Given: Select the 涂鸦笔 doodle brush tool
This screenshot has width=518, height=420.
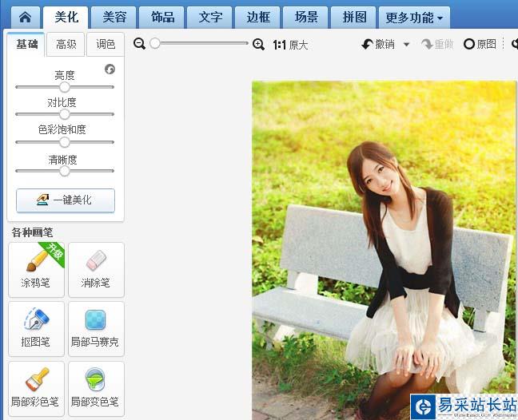Looking at the screenshot, I should (x=36, y=270).
